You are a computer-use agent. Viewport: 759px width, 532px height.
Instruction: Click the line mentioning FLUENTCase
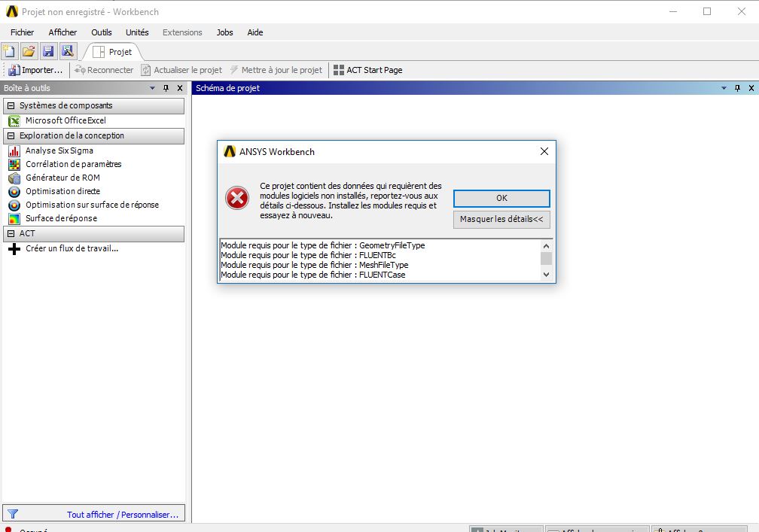click(313, 275)
